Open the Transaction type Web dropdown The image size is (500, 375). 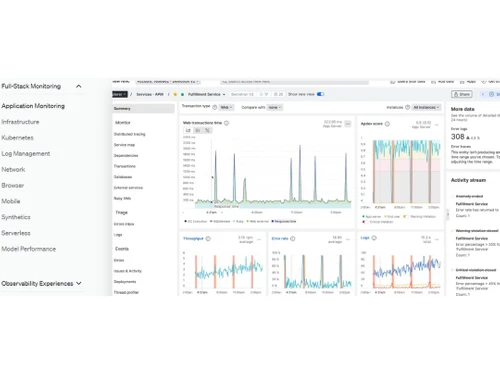(x=226, y=107)
